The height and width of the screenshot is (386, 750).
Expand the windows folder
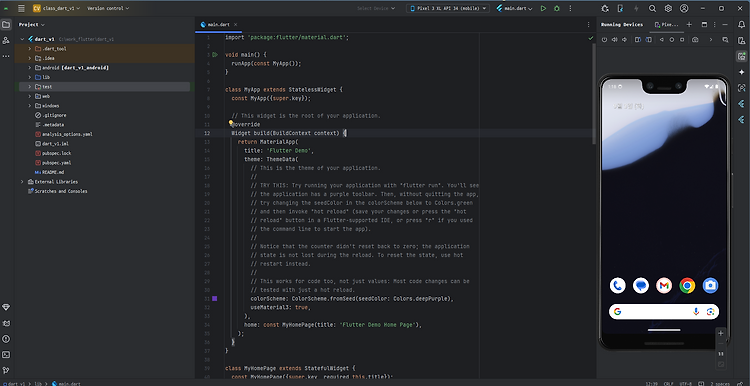pos(30,106)
